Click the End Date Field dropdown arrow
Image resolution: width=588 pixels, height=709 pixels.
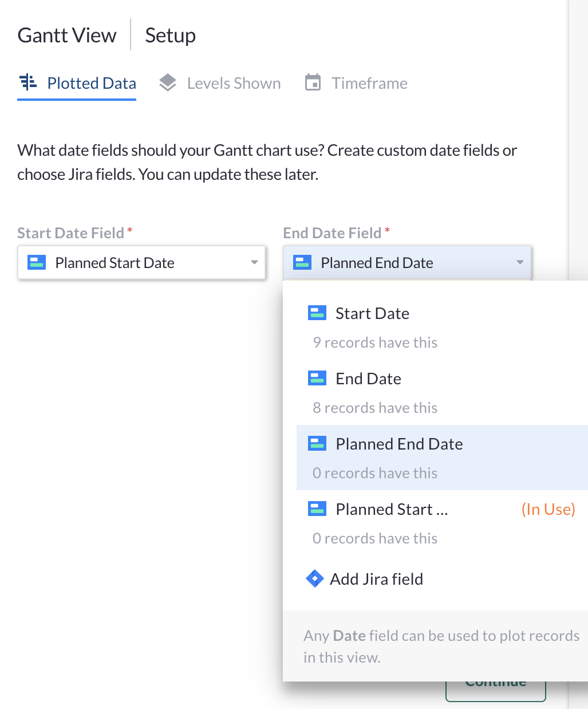520,263
